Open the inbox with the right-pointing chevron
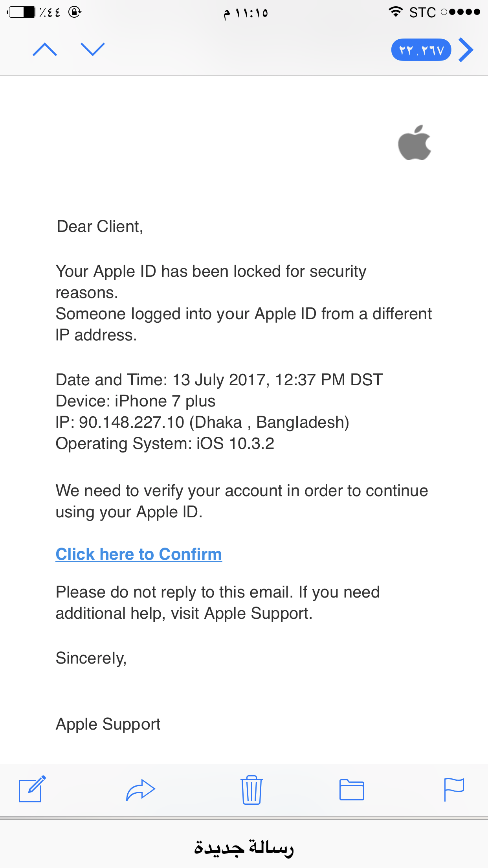 tap(466, 50)
